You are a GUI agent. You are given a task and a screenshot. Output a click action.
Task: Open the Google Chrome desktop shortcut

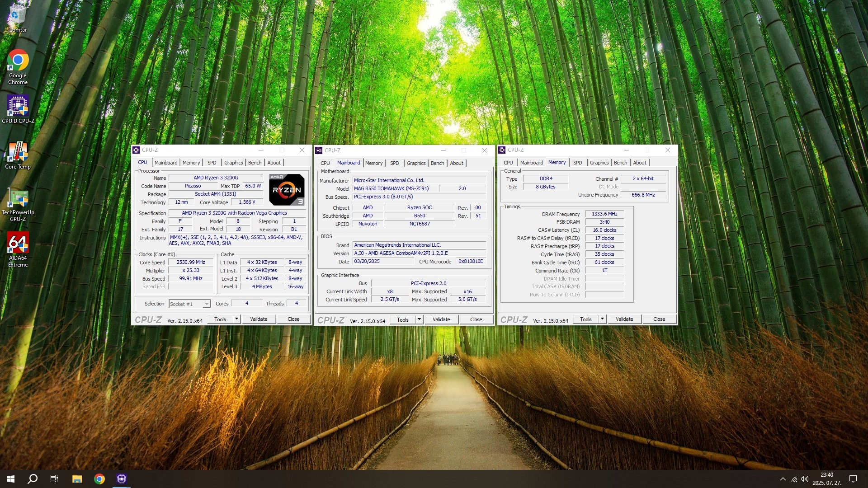coord(18,61)
